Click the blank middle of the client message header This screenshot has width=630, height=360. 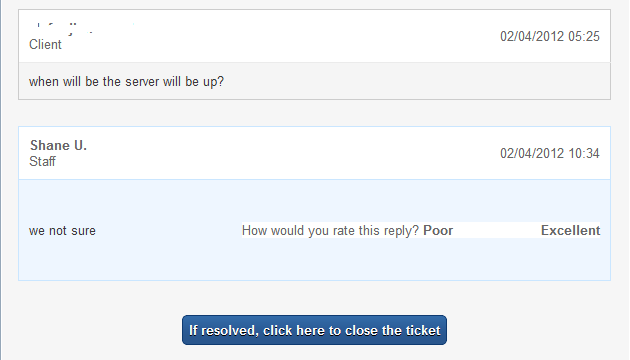coord(281,36)
